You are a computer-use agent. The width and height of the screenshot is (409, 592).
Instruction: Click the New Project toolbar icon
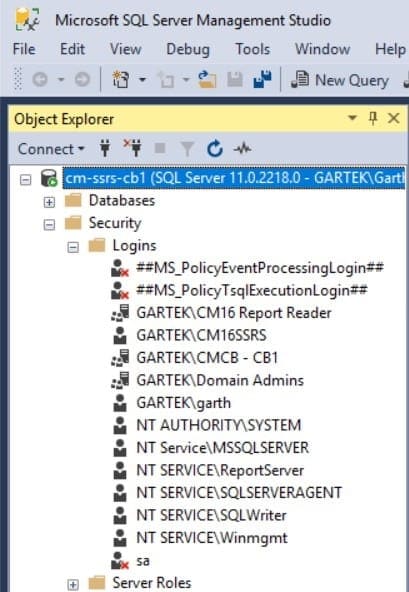point(120,80)
